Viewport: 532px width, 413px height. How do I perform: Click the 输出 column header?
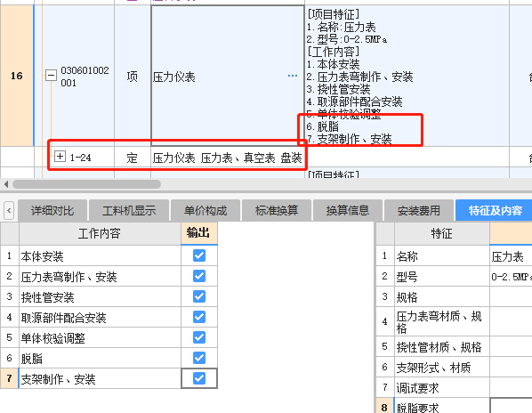(199, 233)
